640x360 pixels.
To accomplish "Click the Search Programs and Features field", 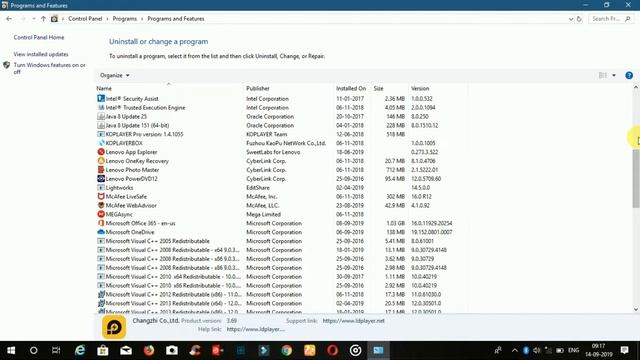I will (x=611, y=19).
